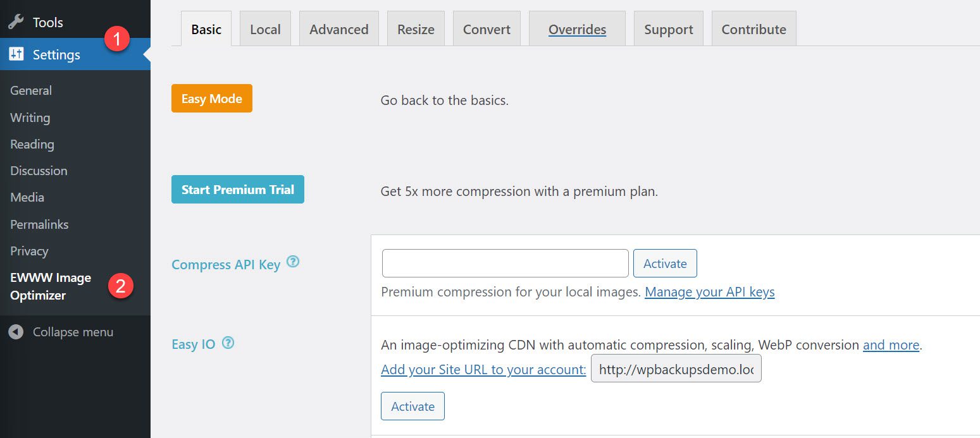This screenshot has width=980, height=438.
Task: Click the Collapse menu arrow icon
Action: [x=16, y=332]
